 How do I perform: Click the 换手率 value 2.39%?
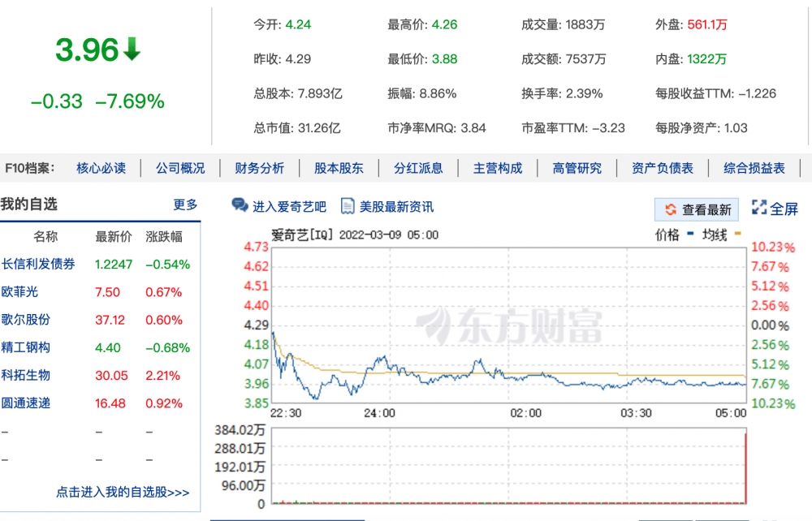click(584, 93)
